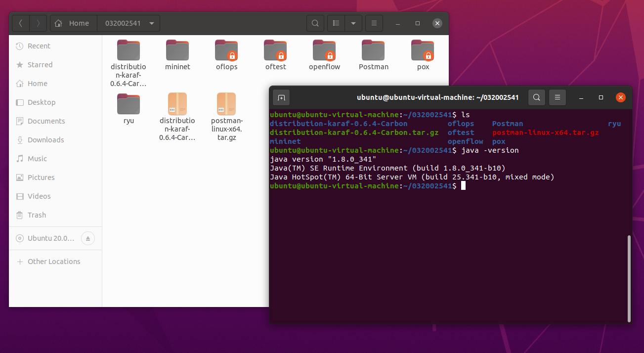Screen dimensions: 644x353
Task: Open Downloads in sidebar
Action: pyautogui.click(x=55, y=140)
